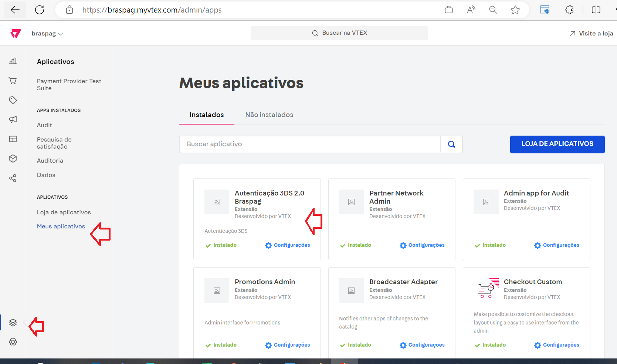This screenshot has height=364, width=617.
Task: Reload the page with refresh icon
Action: coord(40,10)
